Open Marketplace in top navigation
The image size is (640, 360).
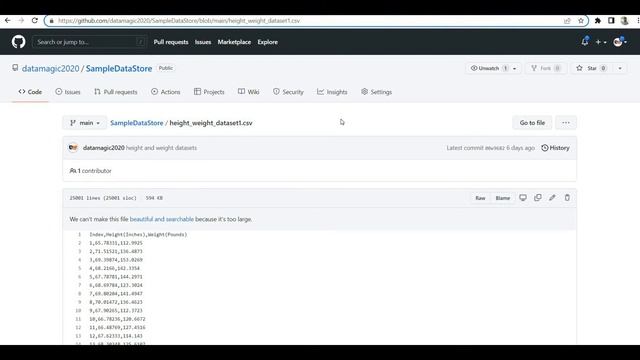[x=234, y=42]
